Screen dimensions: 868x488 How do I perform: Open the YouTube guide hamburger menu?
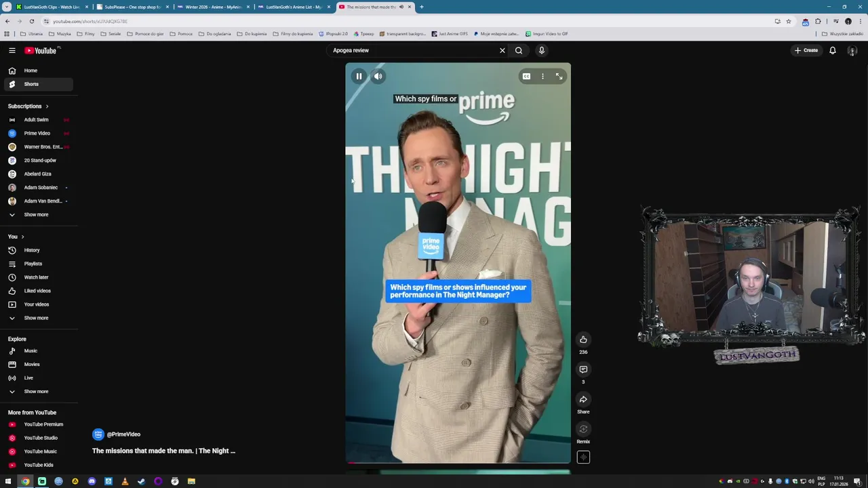tap(12, 50)
